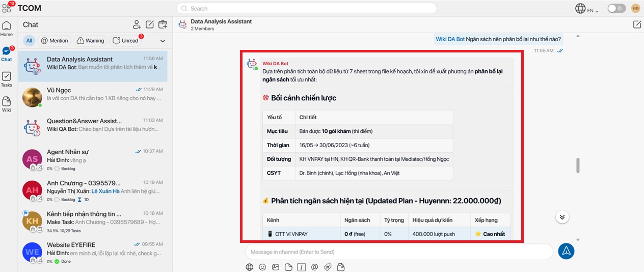This screenshot has height=279, width=644.
Task: Filter chats by Mention
Action: click(55, 41)
